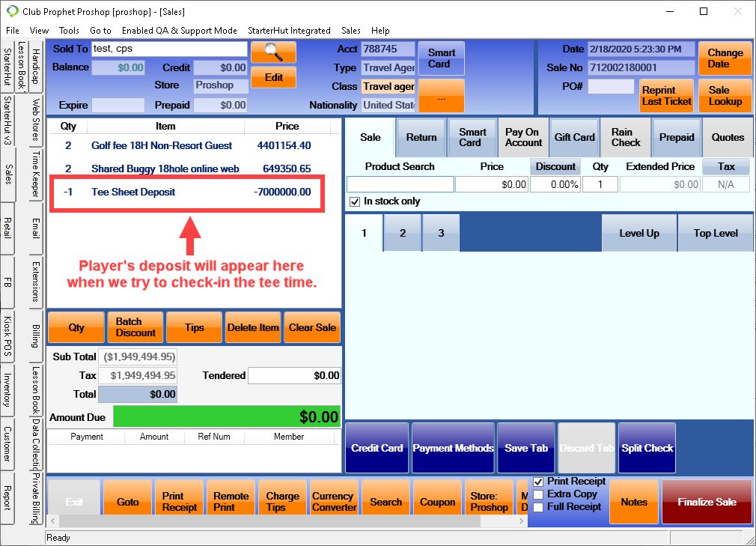
Task: Click the Split Check button
Action: click(647, 448)
